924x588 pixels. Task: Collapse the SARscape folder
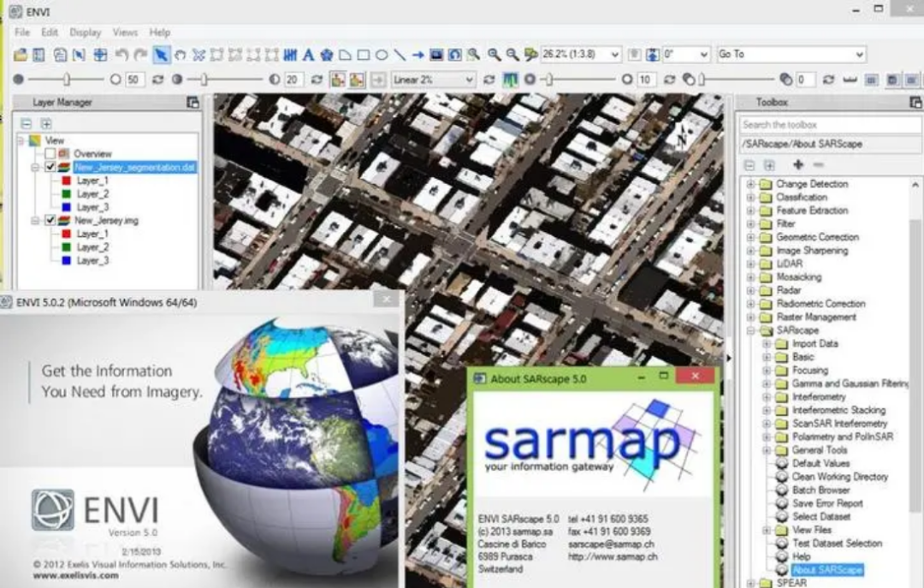point(750,331)
